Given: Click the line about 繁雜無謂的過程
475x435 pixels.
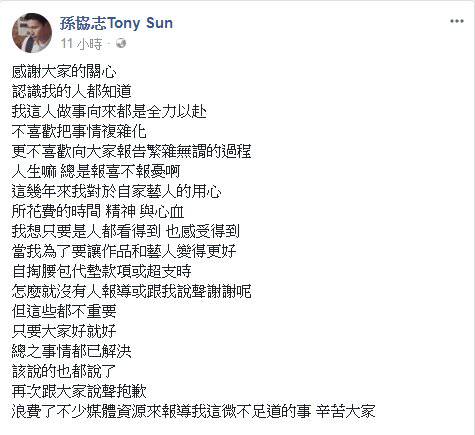Looking at the screenshot, I should [131, 152].
